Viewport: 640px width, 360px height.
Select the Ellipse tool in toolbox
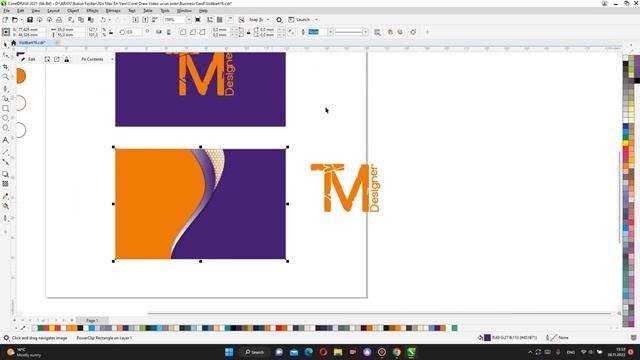[5, 118]
